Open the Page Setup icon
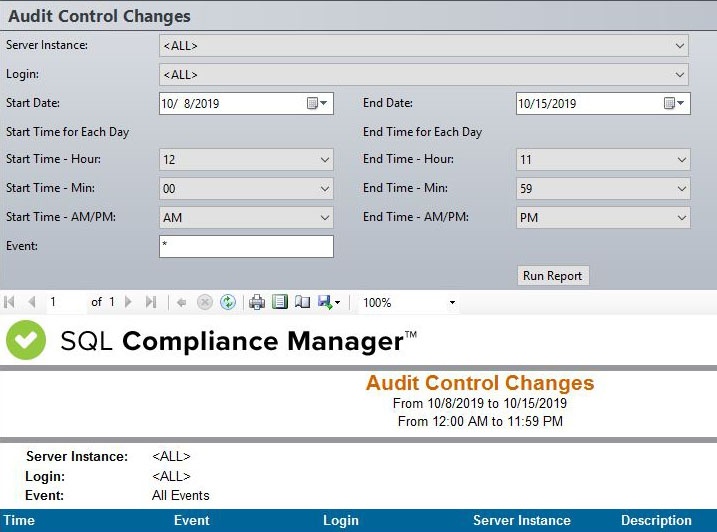The width and height of the screenshot is (717, 532). click(302, 302)
